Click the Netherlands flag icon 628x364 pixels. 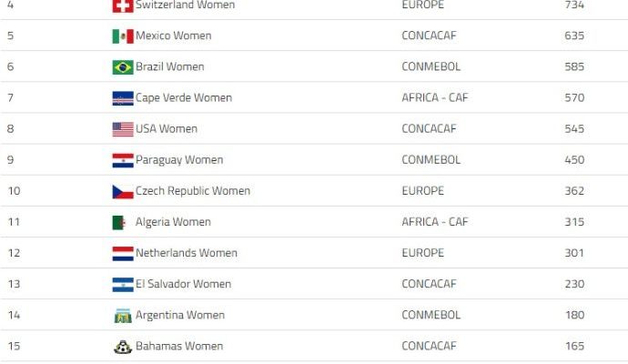[123, 254]
